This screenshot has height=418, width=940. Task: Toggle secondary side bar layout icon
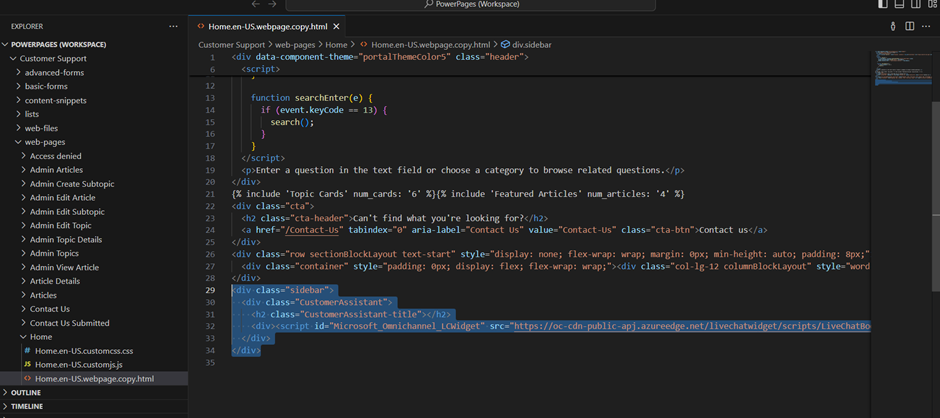(914, 4)
